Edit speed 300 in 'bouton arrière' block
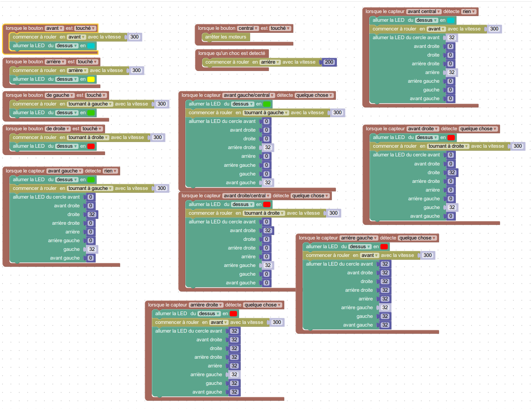The height and width of the screenshot is (409, 532). click(136, 71)
